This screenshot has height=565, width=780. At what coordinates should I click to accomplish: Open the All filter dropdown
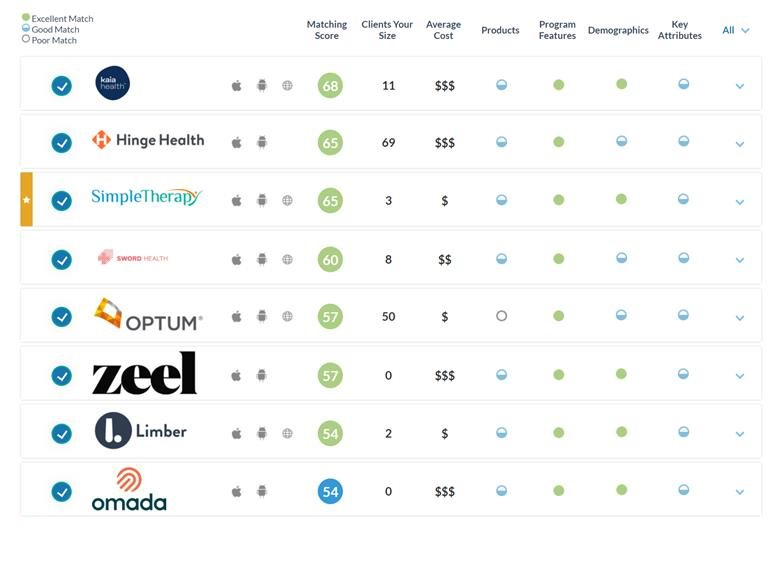(736, 31)
